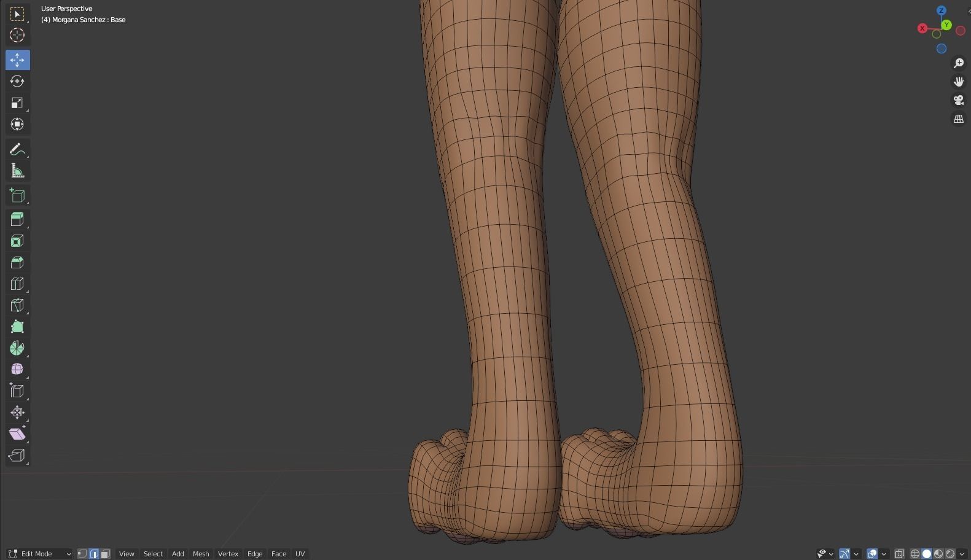Select the Annotate pencil tool
Viewport: 971px width, 560px height.
(x=17, y=149)
